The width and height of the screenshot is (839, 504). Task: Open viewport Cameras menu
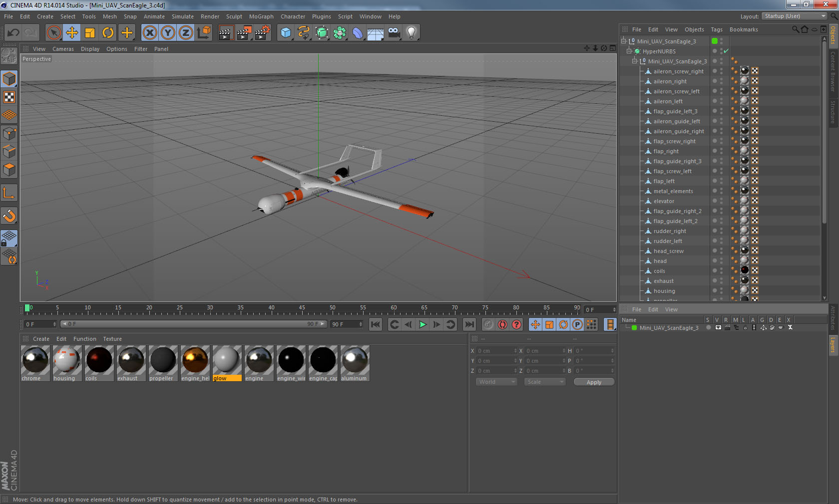(x=63, y=49)
